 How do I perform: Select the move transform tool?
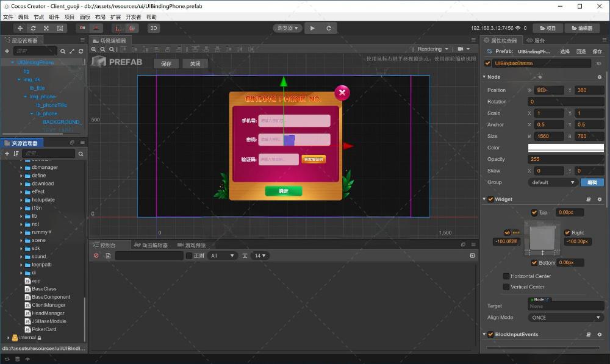[20, 28]
